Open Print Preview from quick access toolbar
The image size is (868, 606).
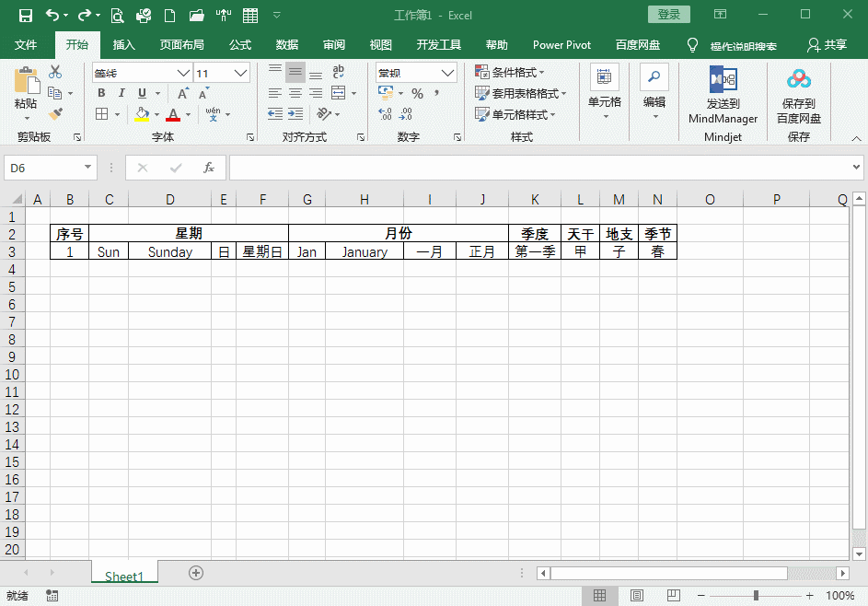coord(117,16)
